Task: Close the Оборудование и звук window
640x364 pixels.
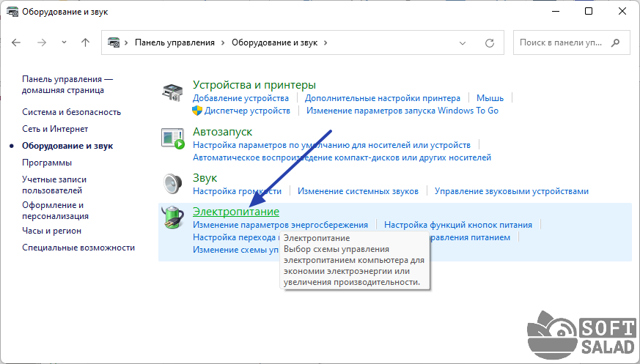Action: pyautogui.click(x=622, y=12)
